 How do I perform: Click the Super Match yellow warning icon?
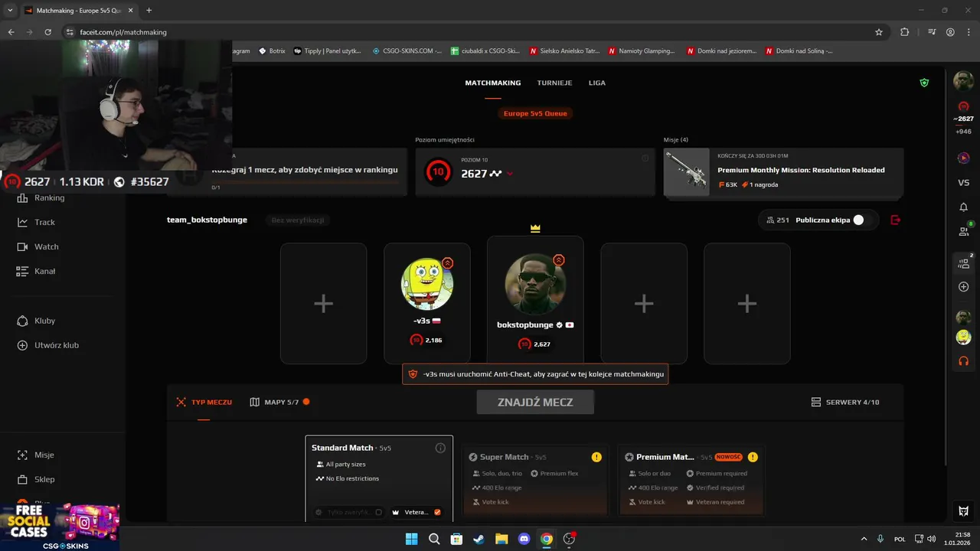[x=596, y=457]
